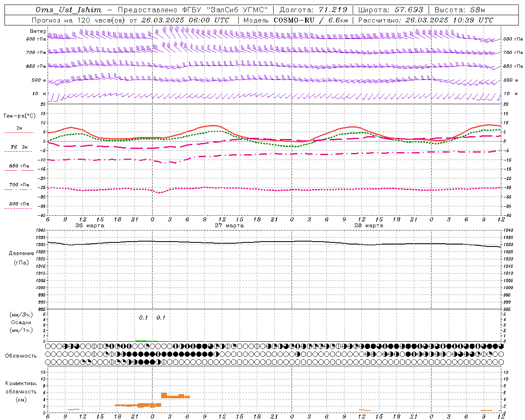Viewport: 525px width, 420px height.
Task: Click the '2м' red line legend entry
Action: pyautogui.click(x=19, y=128)
